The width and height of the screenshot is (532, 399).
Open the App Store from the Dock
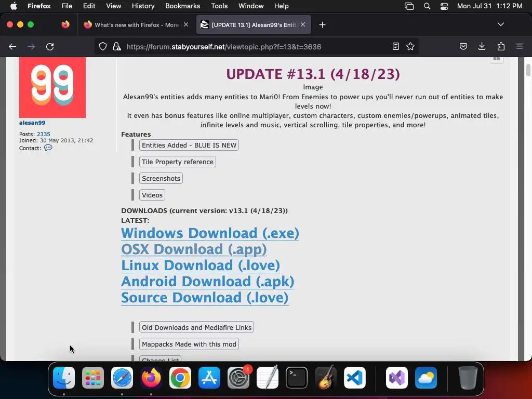coord(209,378)
